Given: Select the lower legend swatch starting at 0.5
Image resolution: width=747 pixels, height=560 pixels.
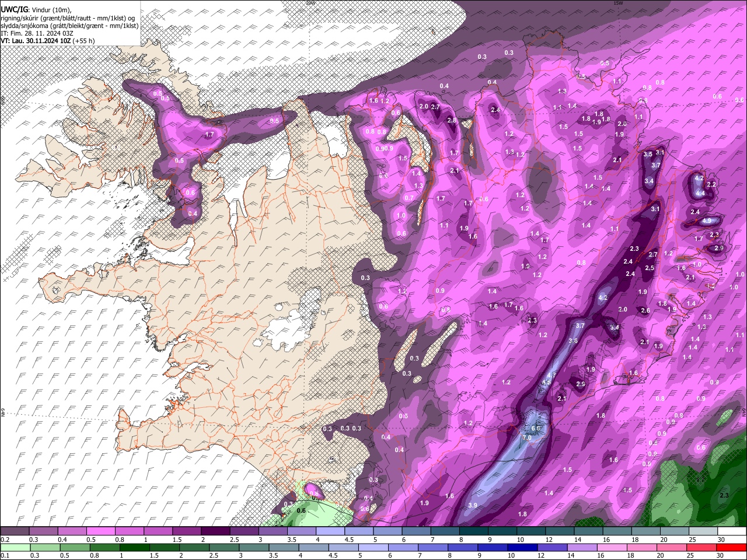Looking at the screenshot, I should coord(75,548).
